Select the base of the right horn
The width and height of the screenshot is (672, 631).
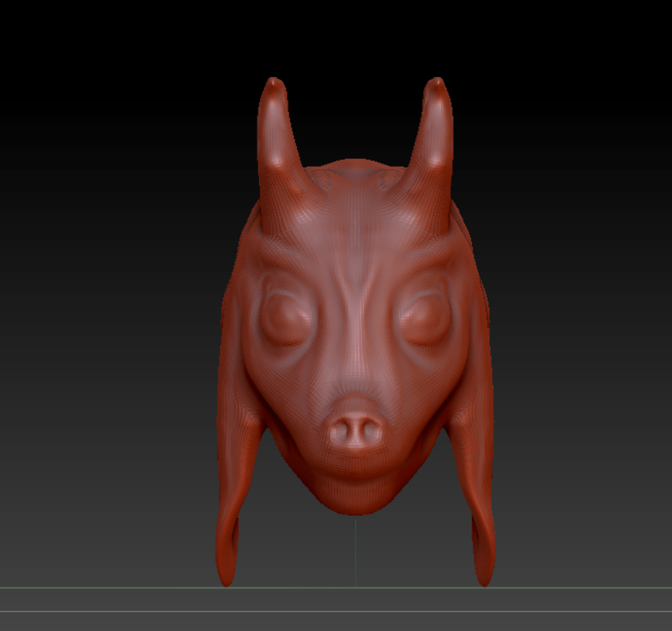426,195
